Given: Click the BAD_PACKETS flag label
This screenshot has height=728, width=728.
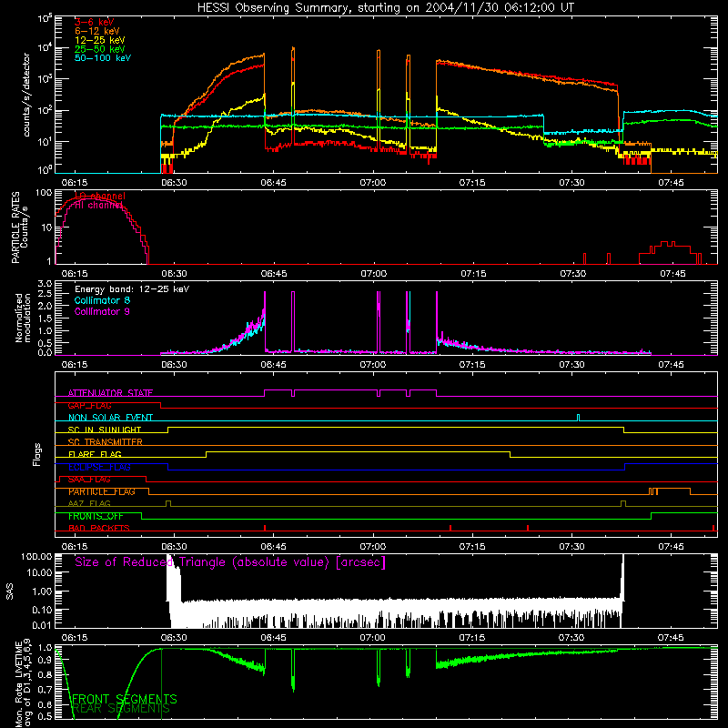Looking at the screenshot, I should [99, 528].
